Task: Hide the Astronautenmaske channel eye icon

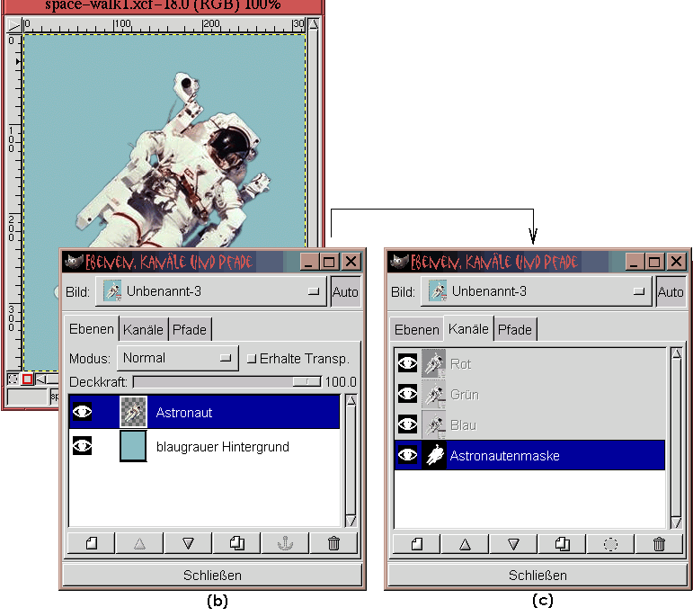Action: pyautogui.click(x=407, y=456)
